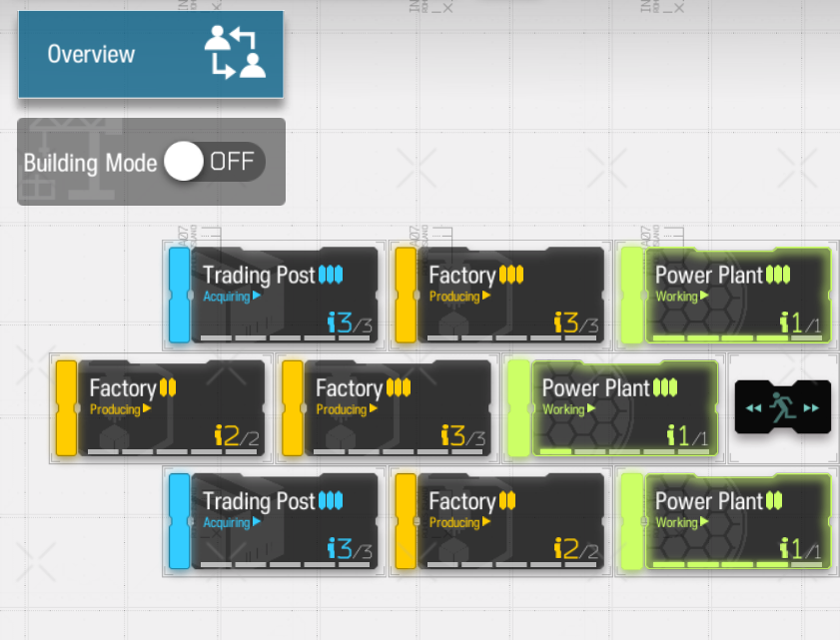
Task: Click level pips on top Trading Post
Action: coord(331,275)
